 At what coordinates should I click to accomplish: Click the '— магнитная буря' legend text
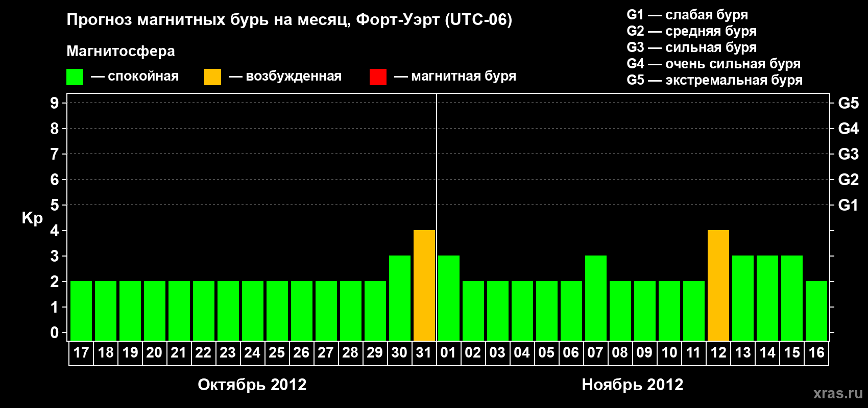[455, 76]
